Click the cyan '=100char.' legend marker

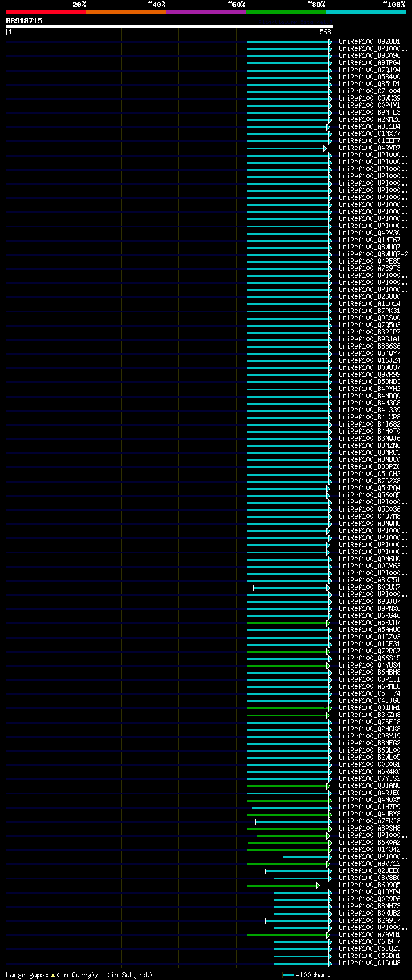coord(288,975)
